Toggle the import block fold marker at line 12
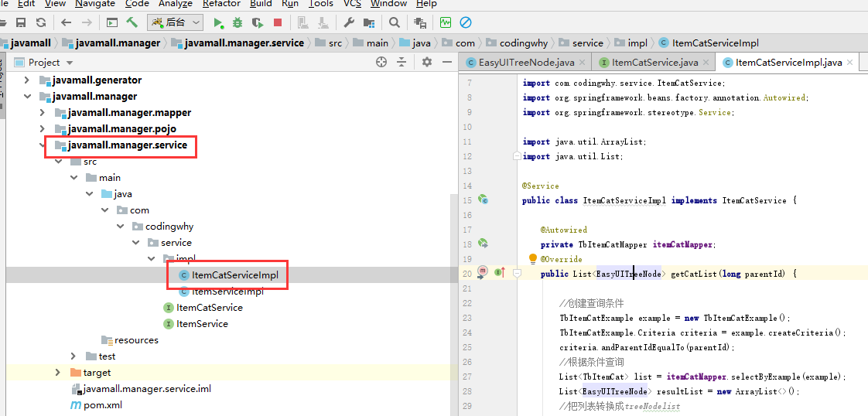868x416 pixels. [517, 156]
